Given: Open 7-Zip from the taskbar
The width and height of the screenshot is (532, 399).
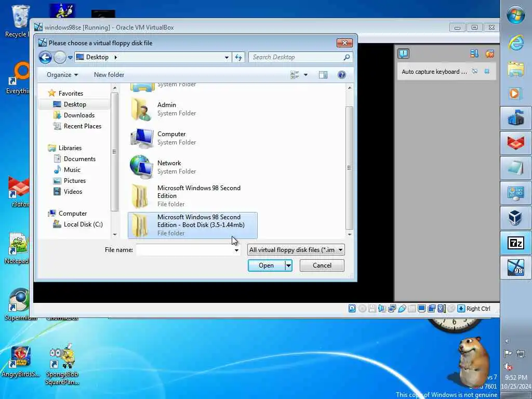Looking at the screenshot, I should coord(516,243).
